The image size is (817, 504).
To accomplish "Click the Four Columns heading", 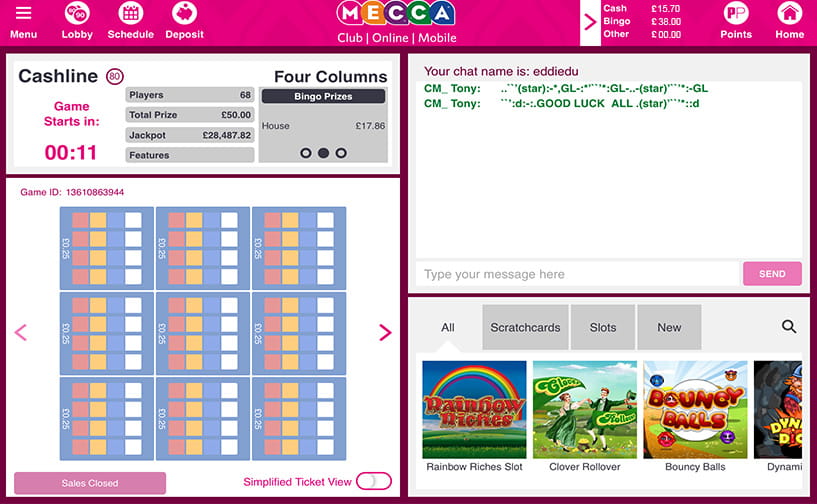I will pos(330,77).
